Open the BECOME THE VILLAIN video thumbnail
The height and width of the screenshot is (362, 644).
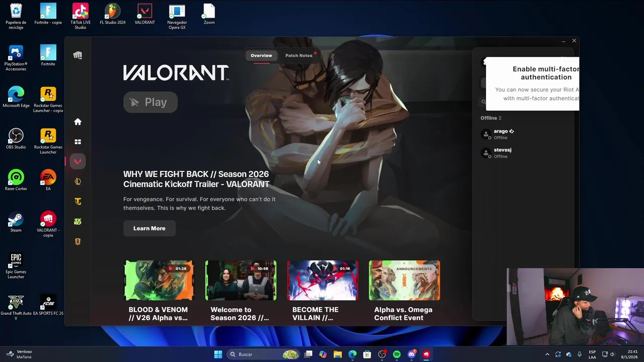[323, 281]
